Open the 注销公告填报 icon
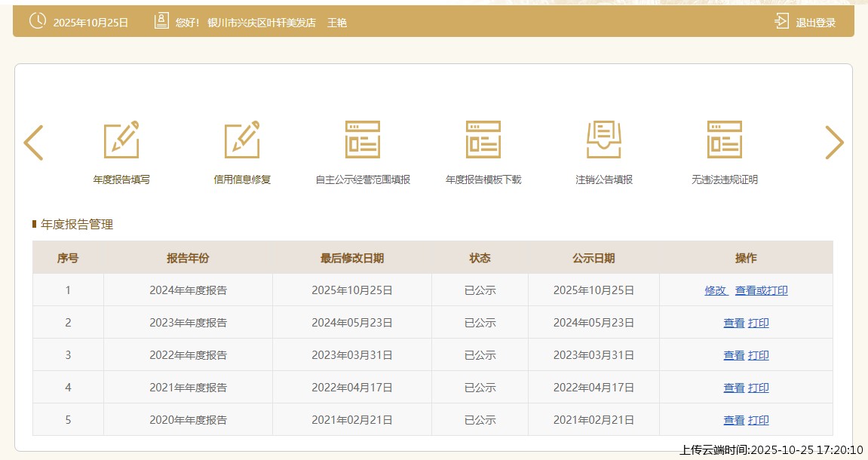Image resolution: width=868 pixels, height=460 pixels. point(604,140)
